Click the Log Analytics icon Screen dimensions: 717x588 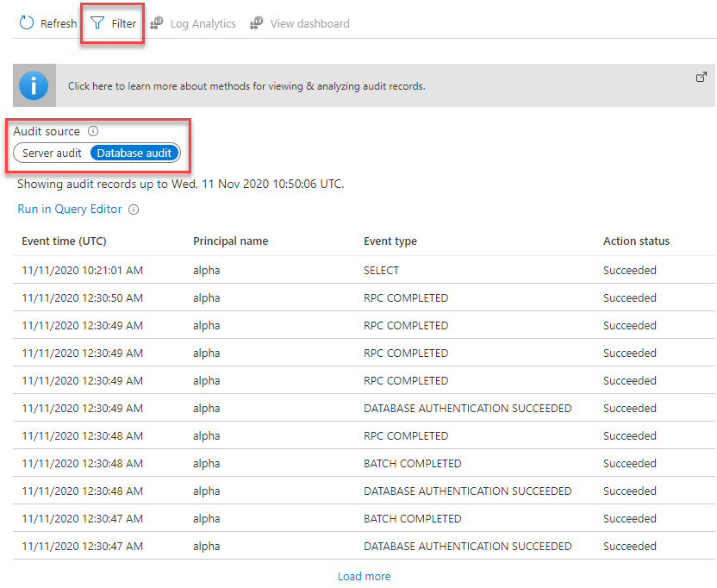point(157,23)
